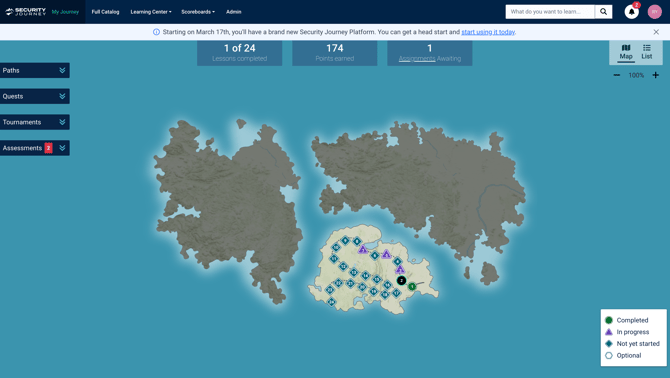The image size is (670, 378).
Task: Click the 100% zoom level text
Action: click(636, 75)
